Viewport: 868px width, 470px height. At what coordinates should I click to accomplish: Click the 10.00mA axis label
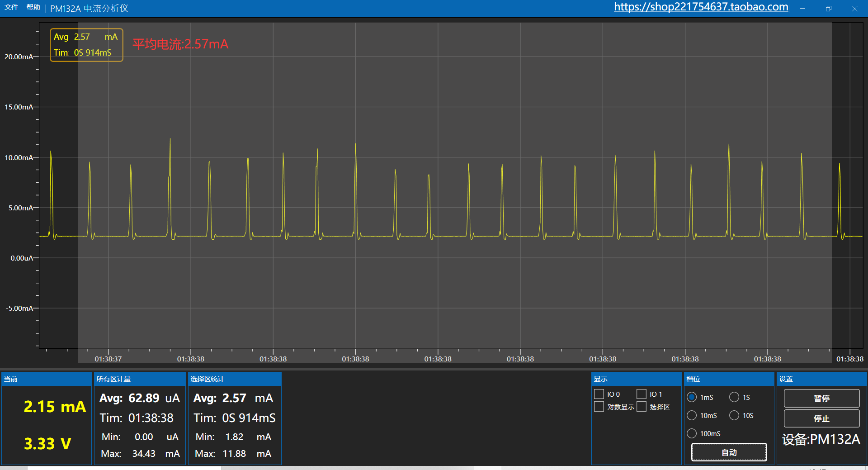19,157
